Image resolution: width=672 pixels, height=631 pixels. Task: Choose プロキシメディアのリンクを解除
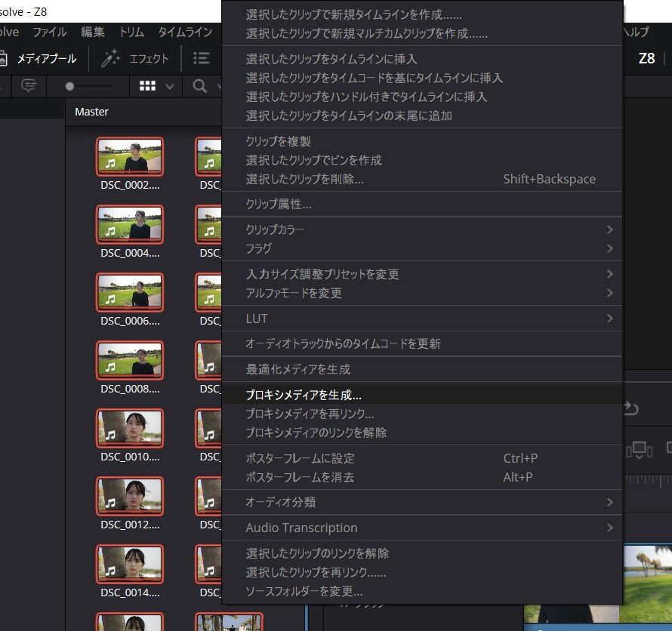click(422, 432)
